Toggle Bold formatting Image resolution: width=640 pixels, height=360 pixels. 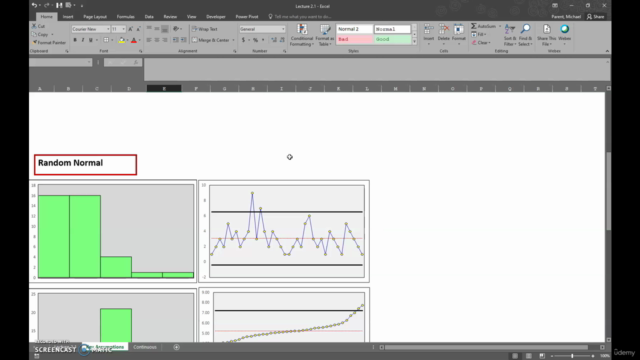coord(75,40)
